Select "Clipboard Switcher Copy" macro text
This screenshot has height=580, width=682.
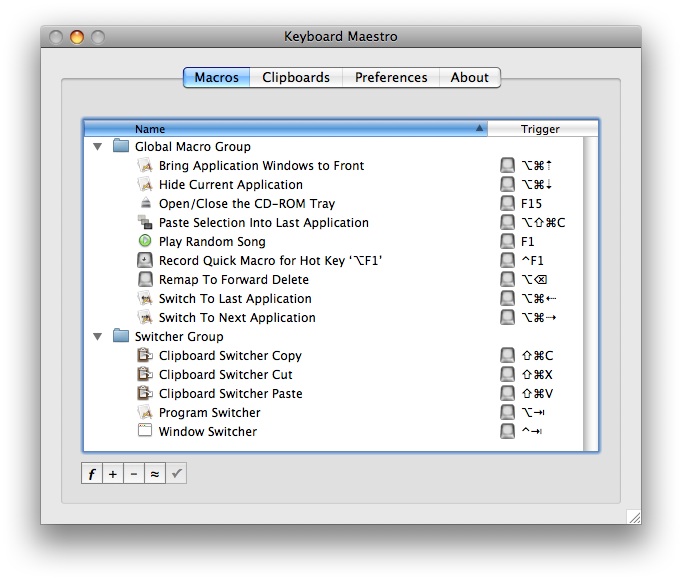tap(230, 355)
